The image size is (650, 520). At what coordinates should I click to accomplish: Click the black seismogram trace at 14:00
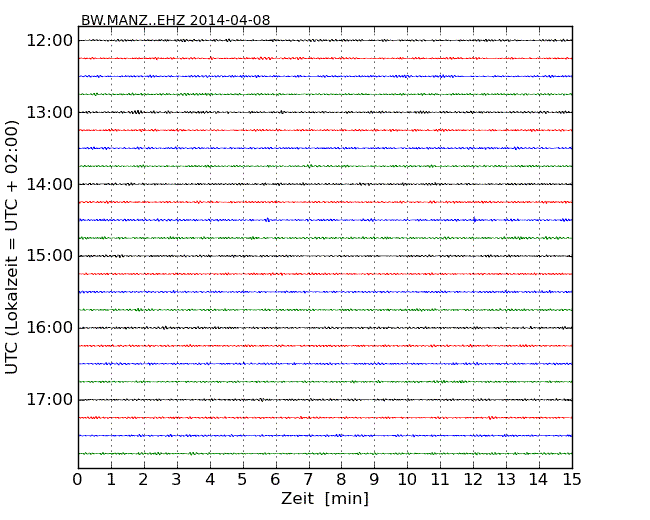325,184
